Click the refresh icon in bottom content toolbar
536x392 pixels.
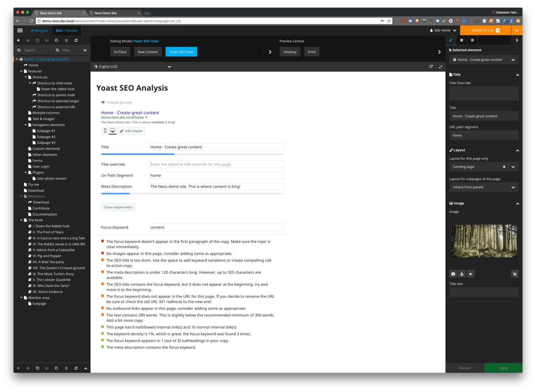[76, 368]
